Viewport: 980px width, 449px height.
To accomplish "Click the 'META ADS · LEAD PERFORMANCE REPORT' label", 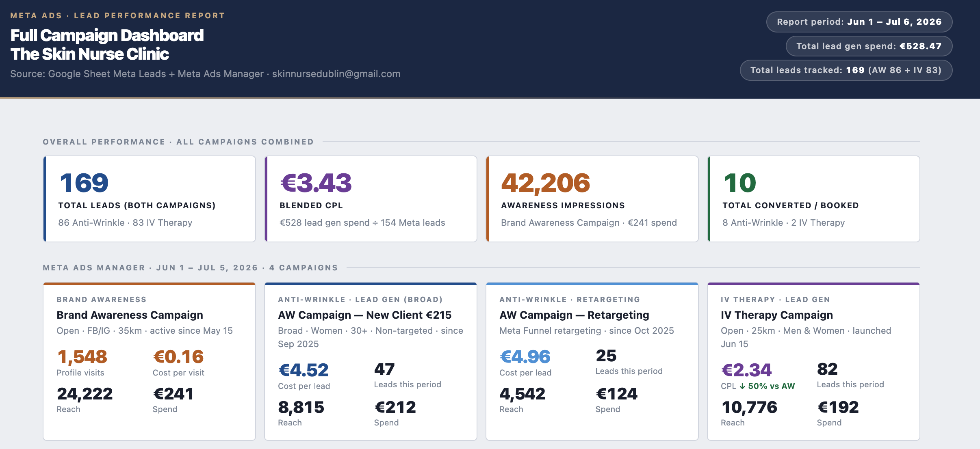I will point(117,15).
